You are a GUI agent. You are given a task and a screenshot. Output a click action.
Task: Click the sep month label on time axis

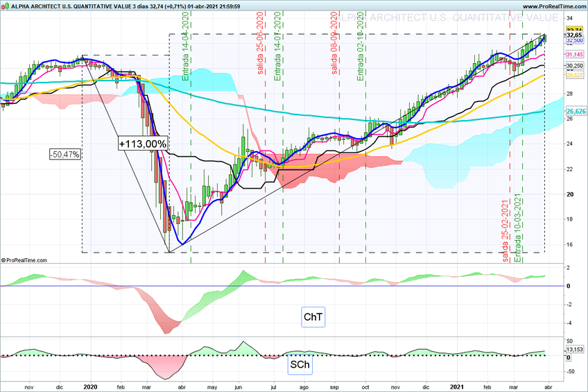[334, 387]
